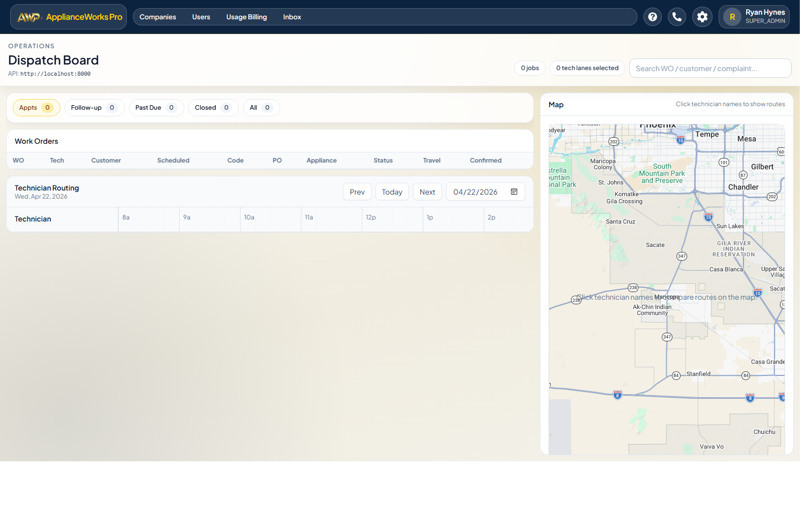Open the Companies menu
Screen dimensions: 812x508
pyautogui.click(x=158, y=17)
